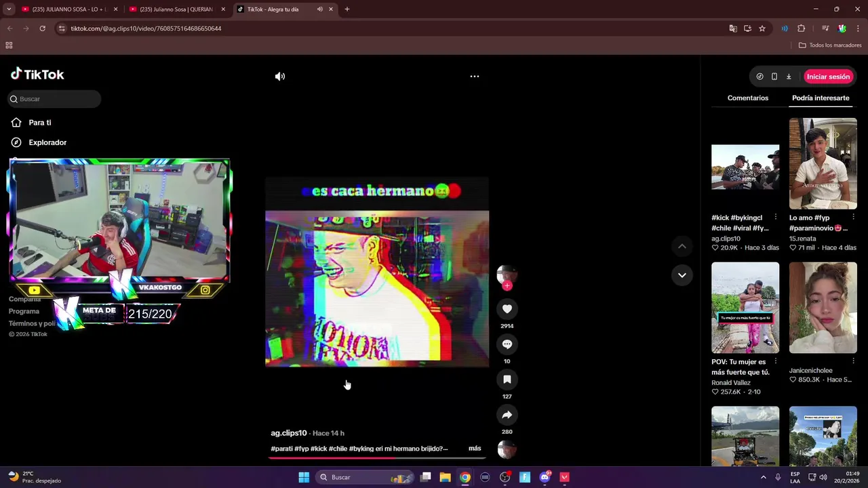Open the Chrome extensions puzzle icon
This screenshot has width=868, height=488.
(801, 28)
